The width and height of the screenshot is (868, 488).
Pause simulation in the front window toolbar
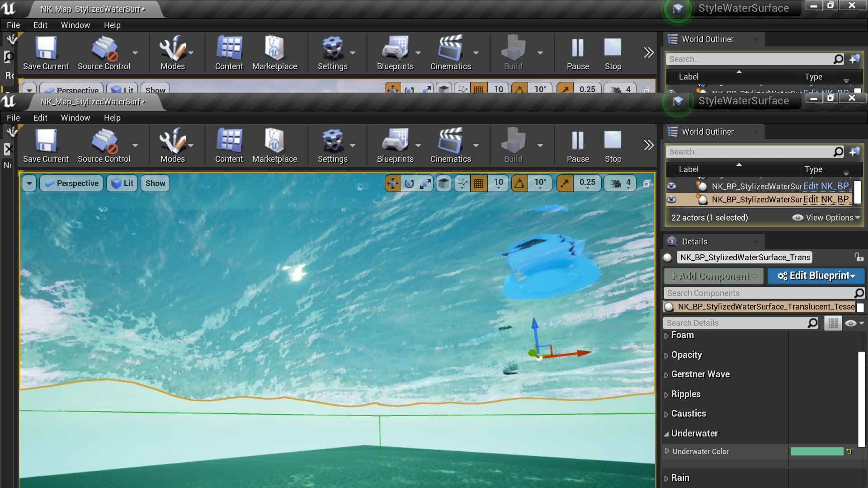point(578,145)
